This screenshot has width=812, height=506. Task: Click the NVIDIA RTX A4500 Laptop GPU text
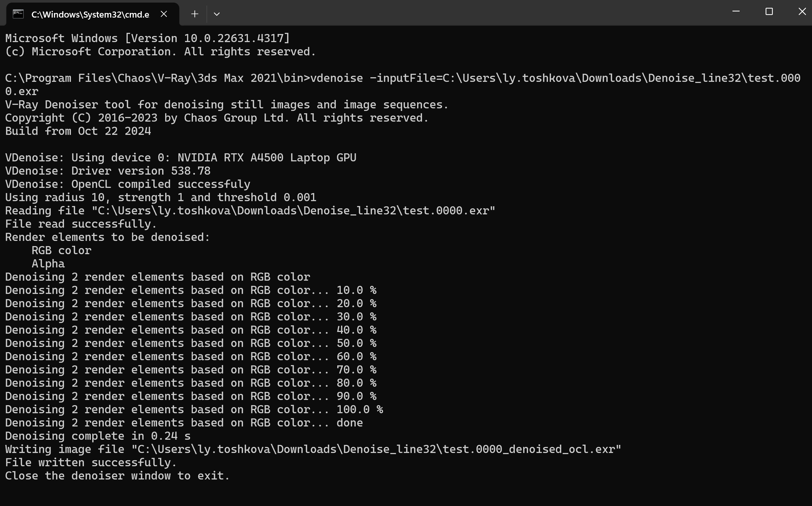click(x=267, y=157)
